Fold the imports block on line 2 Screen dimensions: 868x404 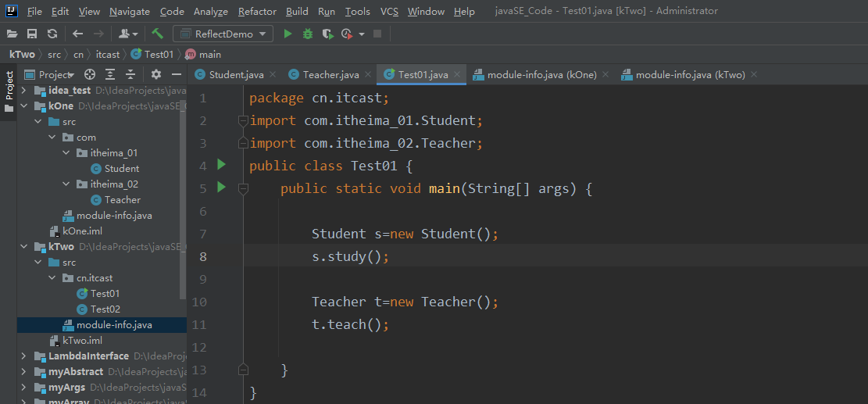[x=242, y=120]
